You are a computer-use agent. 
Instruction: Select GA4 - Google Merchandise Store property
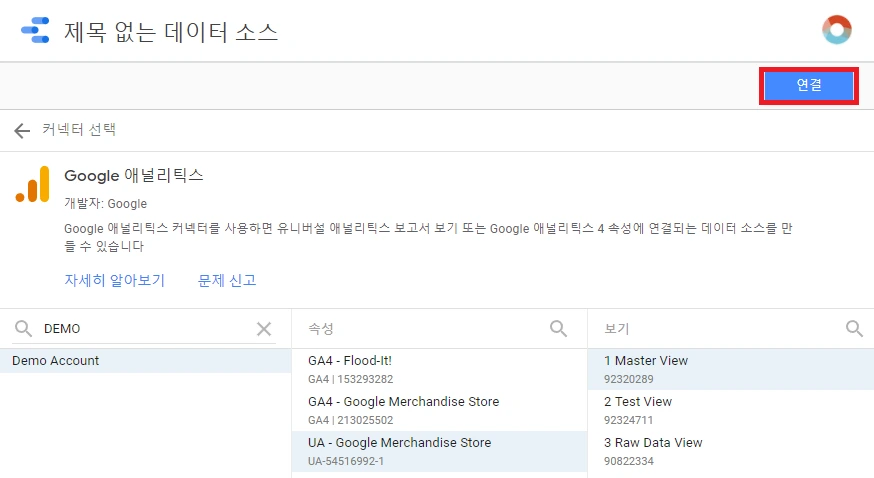pos(439,410)
